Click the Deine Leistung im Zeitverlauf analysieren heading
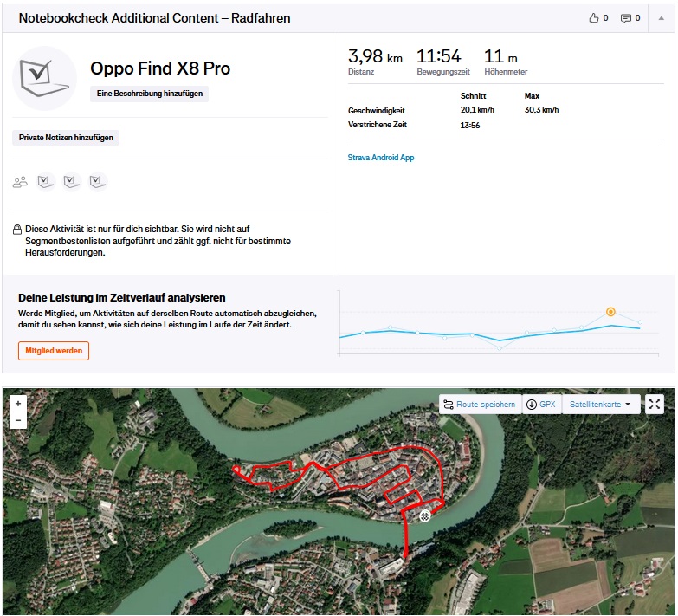Viewport: 678px width, 616px height. pyautogui.click(x=122, y=298)
